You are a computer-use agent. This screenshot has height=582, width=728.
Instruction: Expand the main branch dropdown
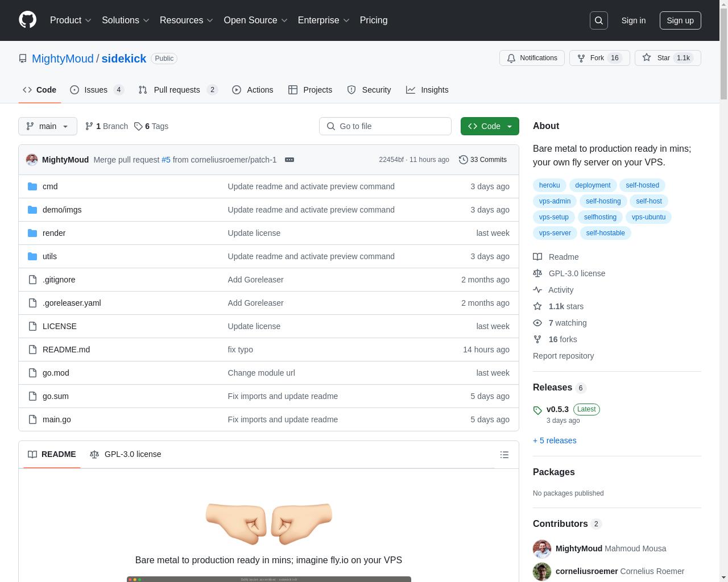pos(48,126)
